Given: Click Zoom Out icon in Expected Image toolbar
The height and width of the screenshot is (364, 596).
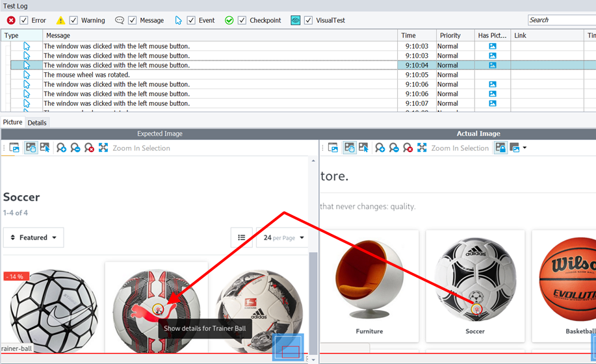Looking at the screenshot, I should [x=75, y=148].
